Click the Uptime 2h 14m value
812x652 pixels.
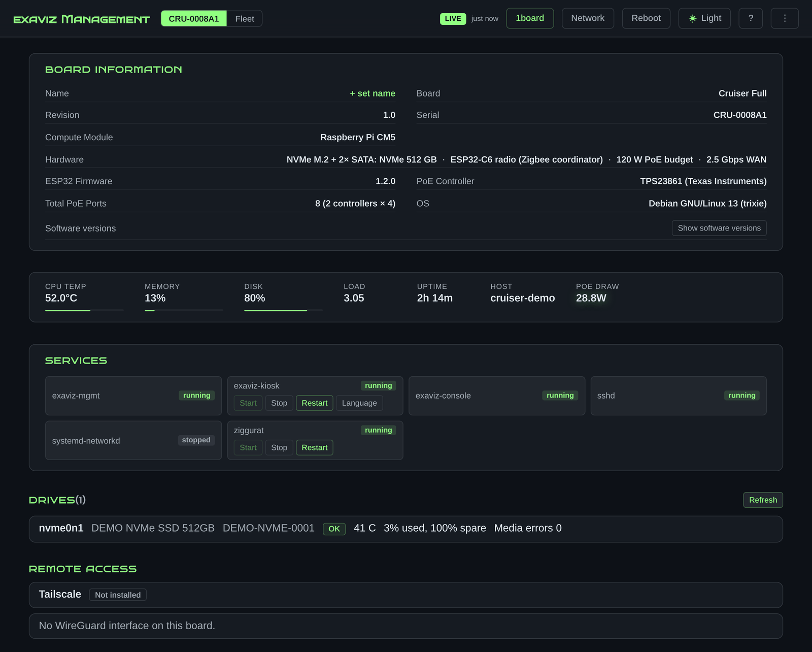435,298
